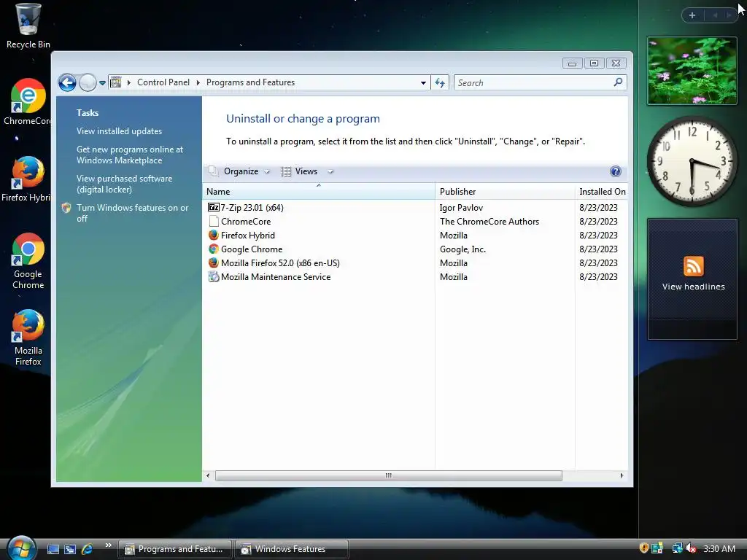
Task: Click the network tray icon
Action: 678,548
